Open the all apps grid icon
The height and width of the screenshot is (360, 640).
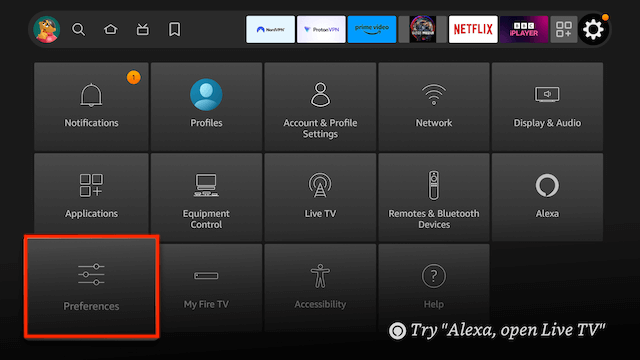tap(564, 29)
